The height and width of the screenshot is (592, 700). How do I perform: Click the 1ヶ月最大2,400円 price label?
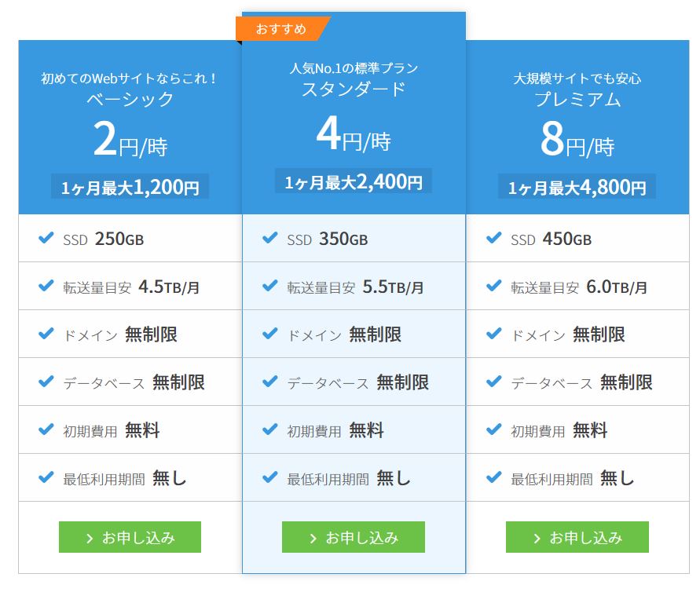[x=353, y=181]
